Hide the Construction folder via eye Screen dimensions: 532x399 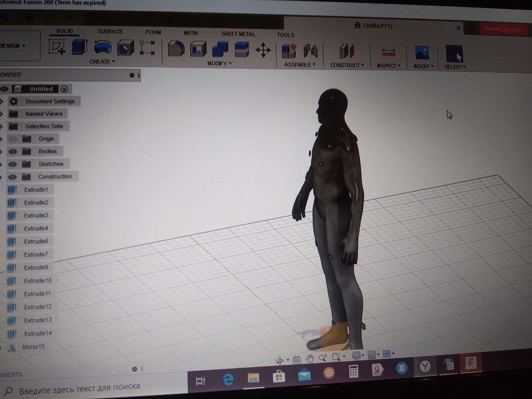[12, 177]
